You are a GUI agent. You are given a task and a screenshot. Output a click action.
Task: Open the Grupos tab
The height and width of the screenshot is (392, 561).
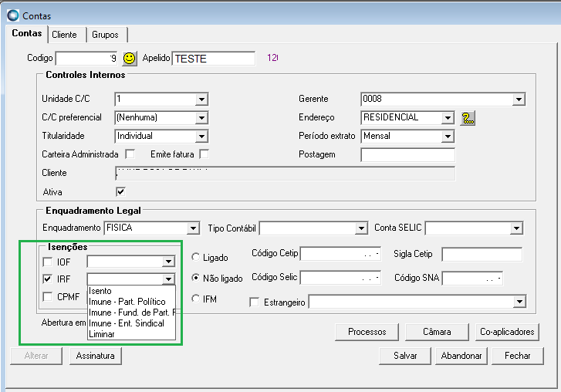[x=105, y=35]
